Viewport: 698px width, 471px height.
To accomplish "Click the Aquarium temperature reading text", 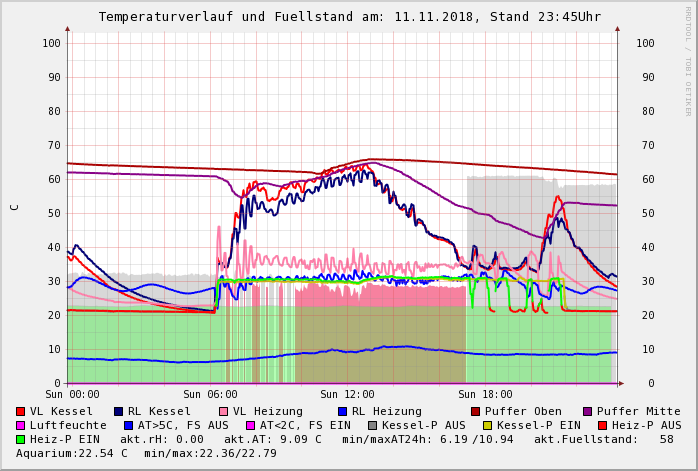I will pyautogui.click(x=72, y=453).
